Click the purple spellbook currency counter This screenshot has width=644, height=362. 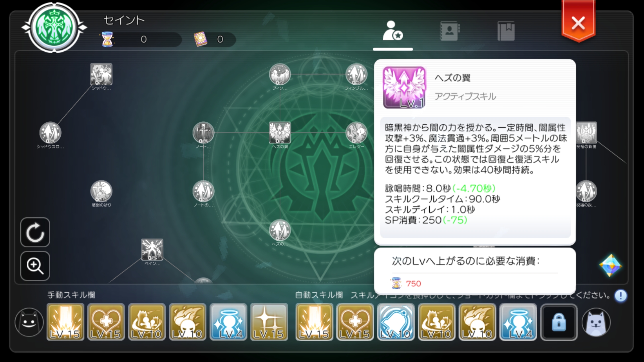point(215,39)
